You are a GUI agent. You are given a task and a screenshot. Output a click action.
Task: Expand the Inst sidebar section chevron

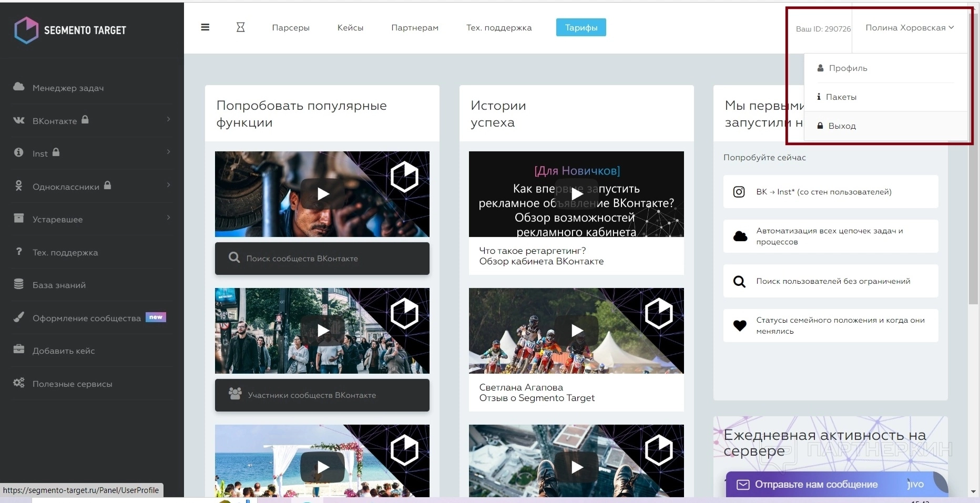[168, 152]
